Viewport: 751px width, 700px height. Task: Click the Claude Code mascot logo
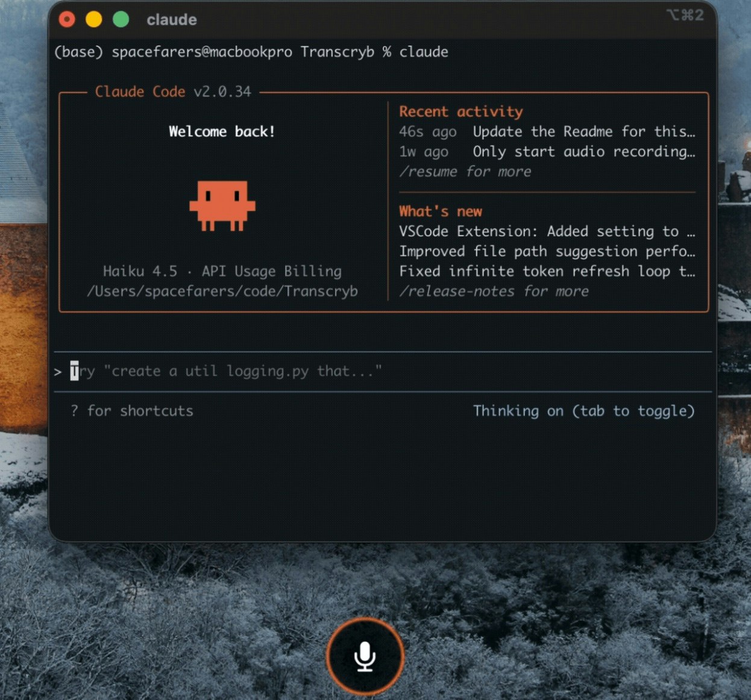coord(222,205)
